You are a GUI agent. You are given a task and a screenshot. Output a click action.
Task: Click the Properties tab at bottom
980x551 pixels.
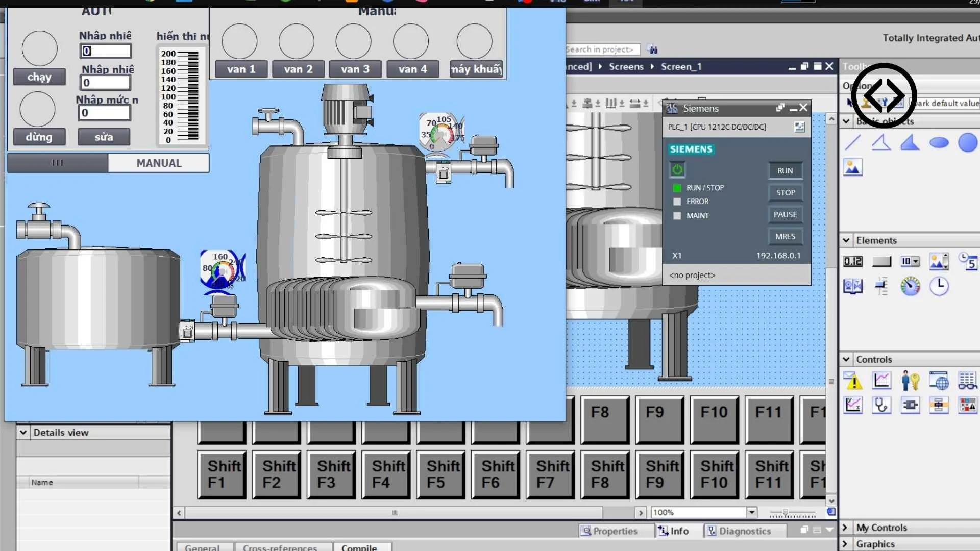(x=611, y=531)
